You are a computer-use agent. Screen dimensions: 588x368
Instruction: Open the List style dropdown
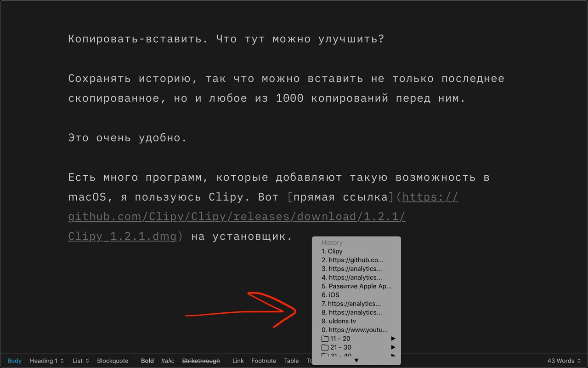(x=80, y=361)
